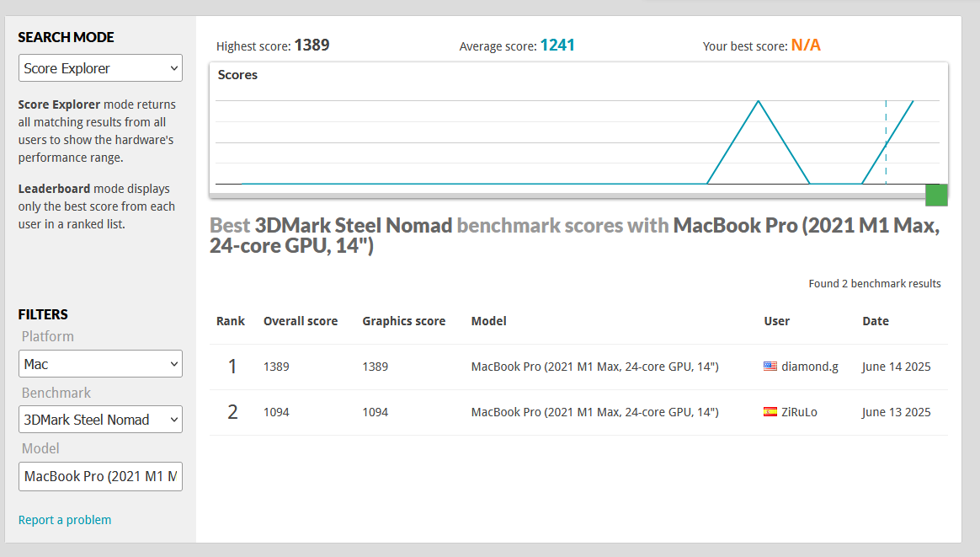
Task: Click the Overall score column header
Action: coord(301,321)
